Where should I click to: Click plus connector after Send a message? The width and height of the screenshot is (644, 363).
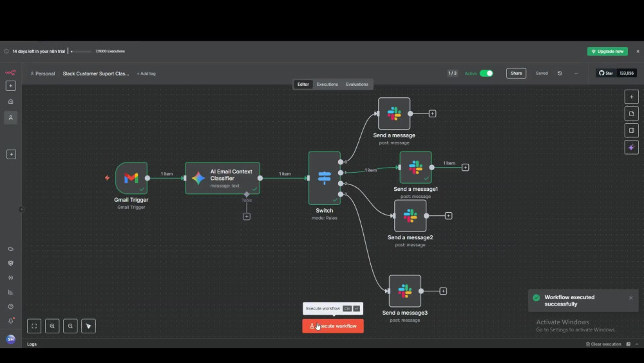click(x=433, y=114)
